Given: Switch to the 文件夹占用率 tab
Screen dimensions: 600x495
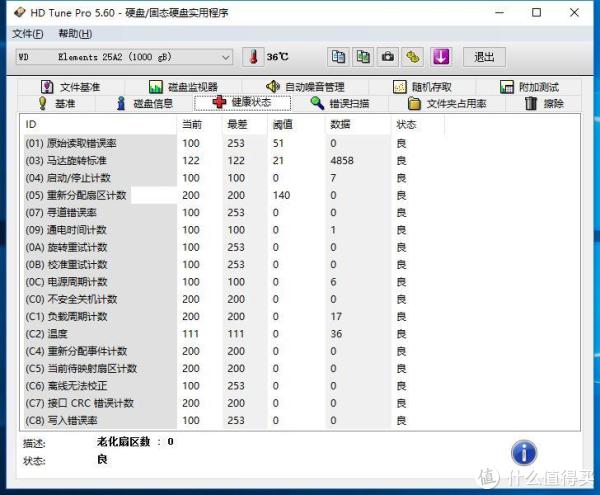Looking at the screenshot, I should (447, 103).
